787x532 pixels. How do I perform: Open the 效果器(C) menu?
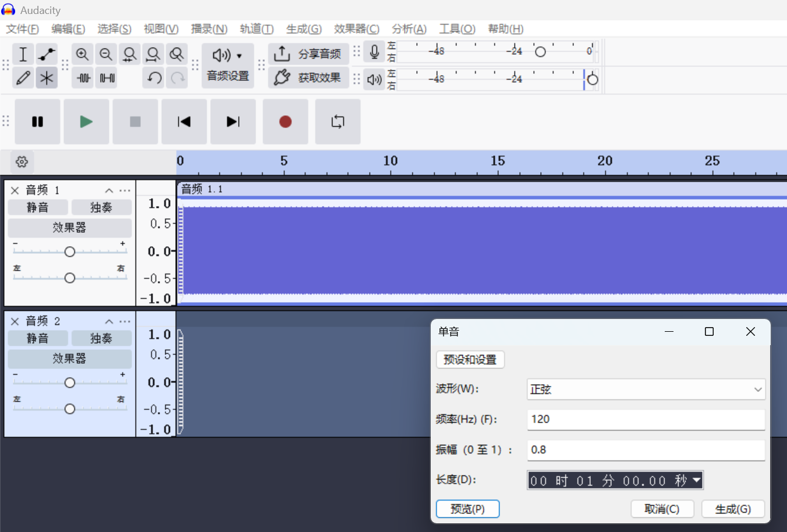click(357, 29)
